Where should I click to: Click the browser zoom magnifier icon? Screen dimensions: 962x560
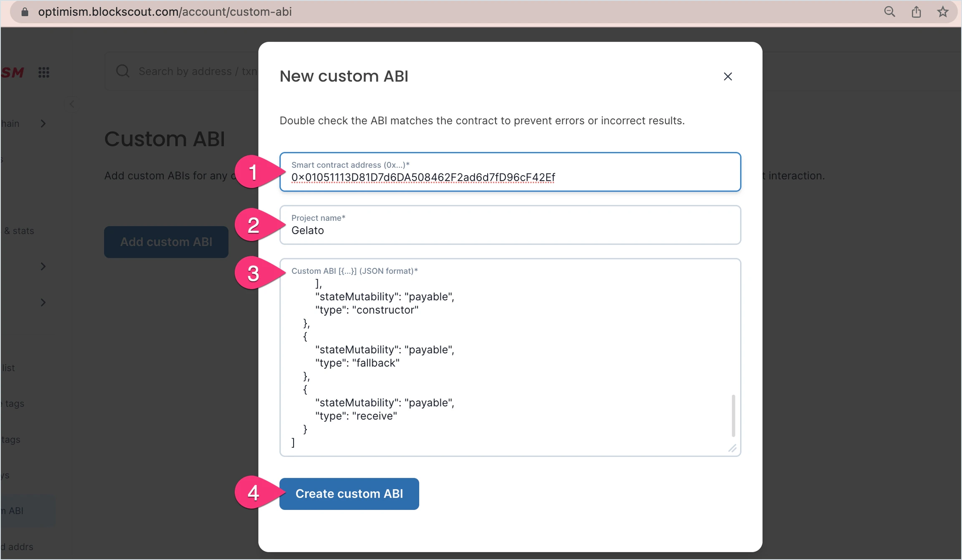click(889, 12)
